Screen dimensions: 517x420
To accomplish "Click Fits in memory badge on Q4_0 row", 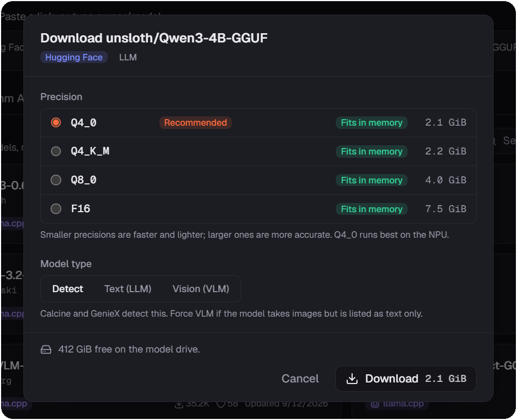I will (372, 122).
